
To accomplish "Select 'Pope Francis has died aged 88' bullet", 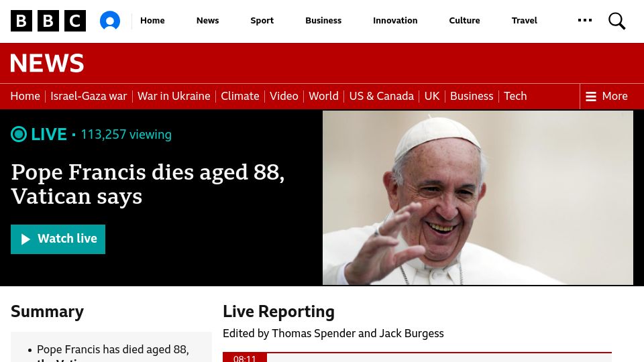I will pos(113,350).
